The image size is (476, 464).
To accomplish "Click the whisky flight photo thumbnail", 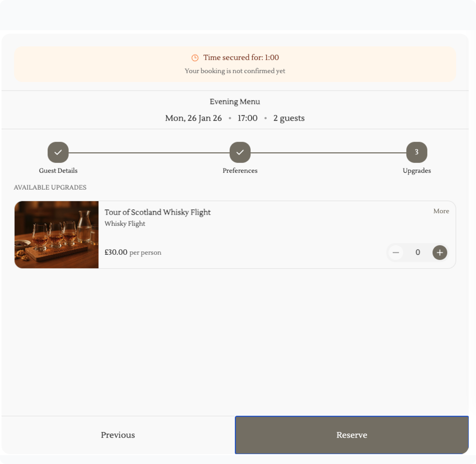I will click(x=56, y=234).
